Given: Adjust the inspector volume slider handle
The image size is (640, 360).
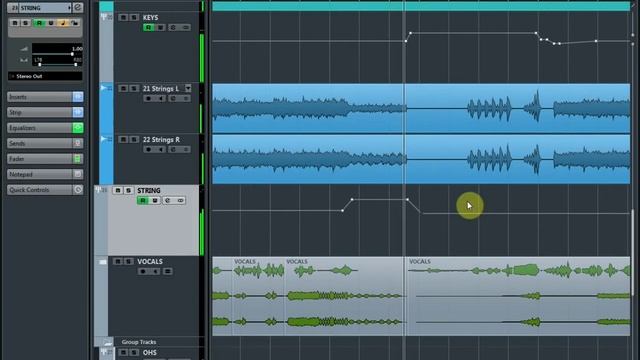Looking at the screenshot, I should [72, 54].
